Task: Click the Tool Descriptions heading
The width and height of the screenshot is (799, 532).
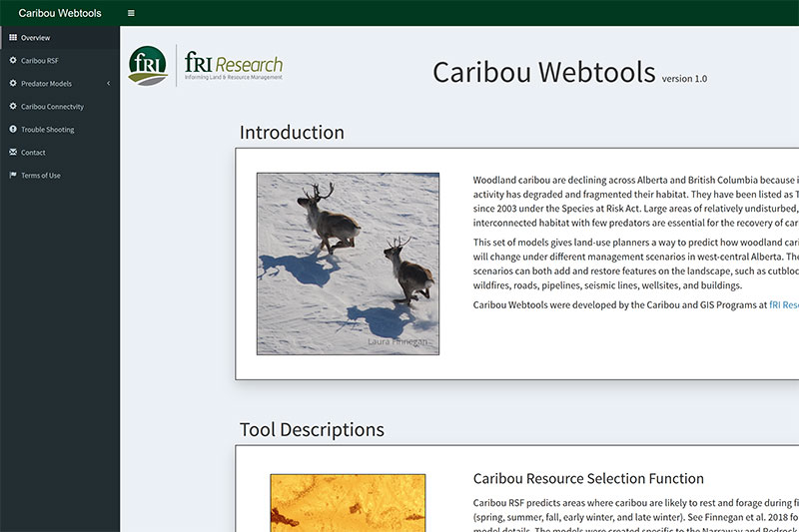Action: pyautogui.click(x=312, y=429)
